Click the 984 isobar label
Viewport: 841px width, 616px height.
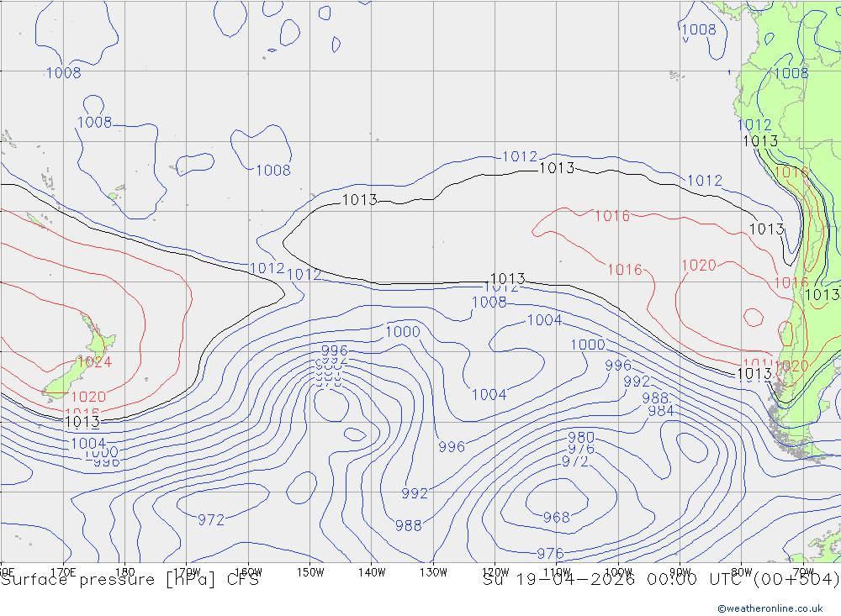[661, 411]
